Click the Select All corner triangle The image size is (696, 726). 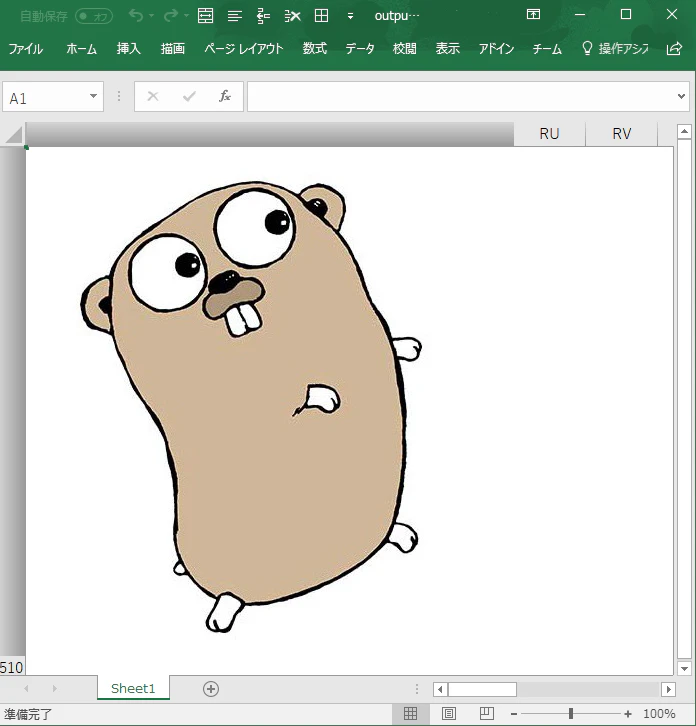(x=13, y=135)
